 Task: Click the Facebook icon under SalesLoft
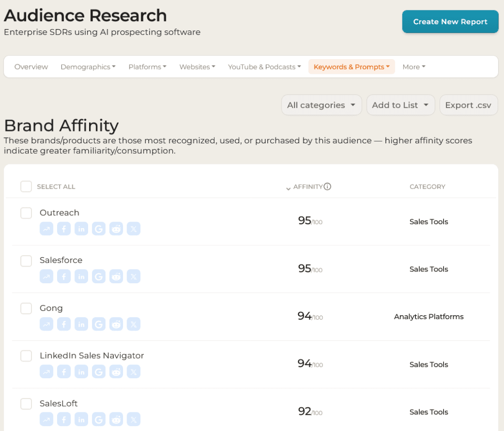click(64, 419)
